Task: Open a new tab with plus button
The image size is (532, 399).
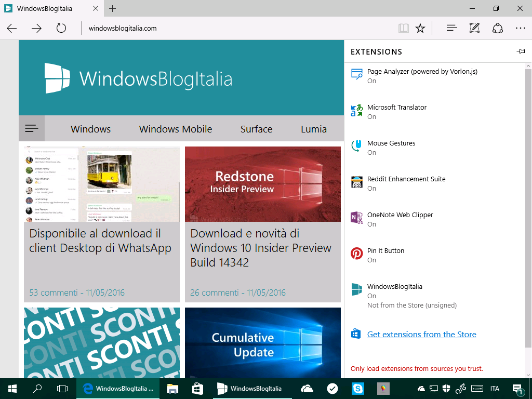Action: 112,8
